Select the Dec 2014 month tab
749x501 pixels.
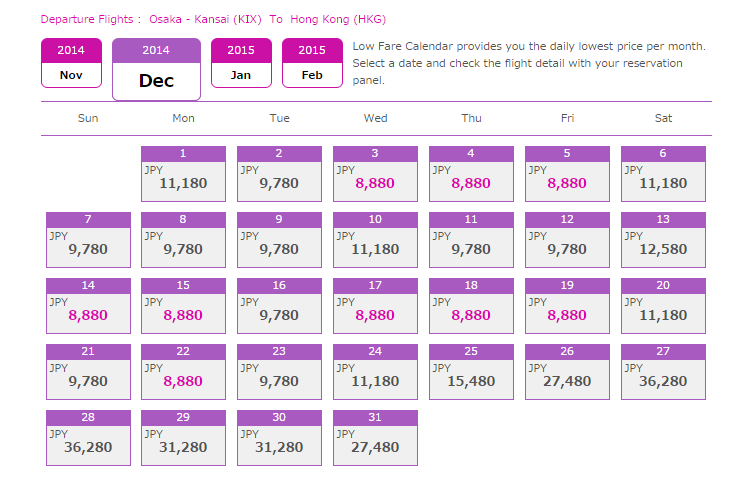pyautogui.click(x=156, y=69)
